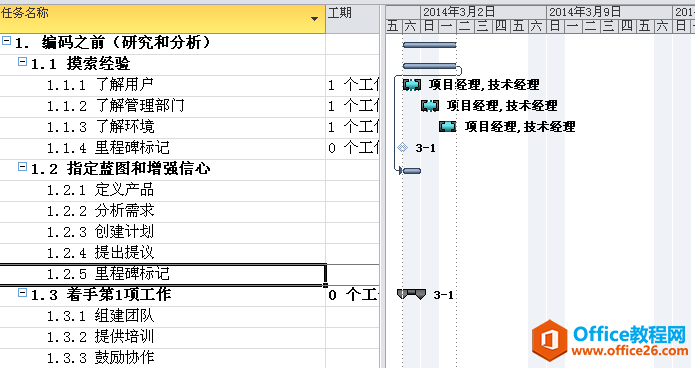Click duration cell of 1.1.4 里程碑标记 row

coord(353,148)
